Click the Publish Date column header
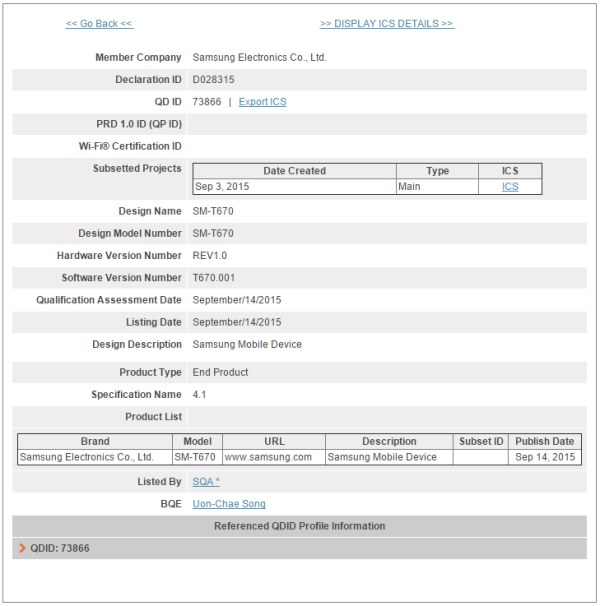Viewport: 600px width, 606px height. point(545,441)
